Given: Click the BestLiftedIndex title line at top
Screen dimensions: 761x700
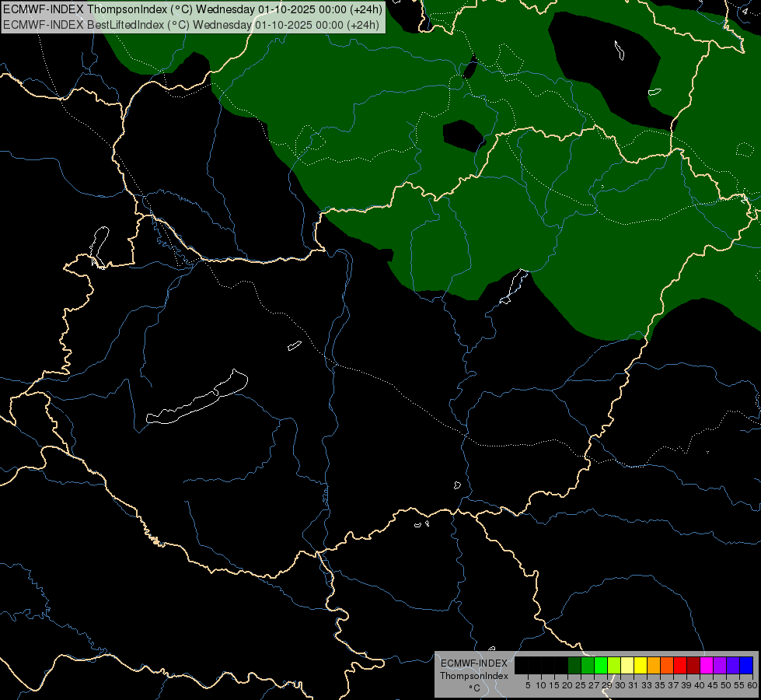Looking at the screenshot, I should [191, 25].
